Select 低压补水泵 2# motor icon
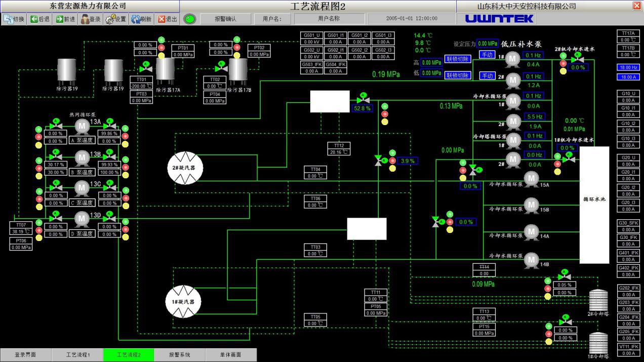Screen dimensions: 644x362 (x=513, y=80)
